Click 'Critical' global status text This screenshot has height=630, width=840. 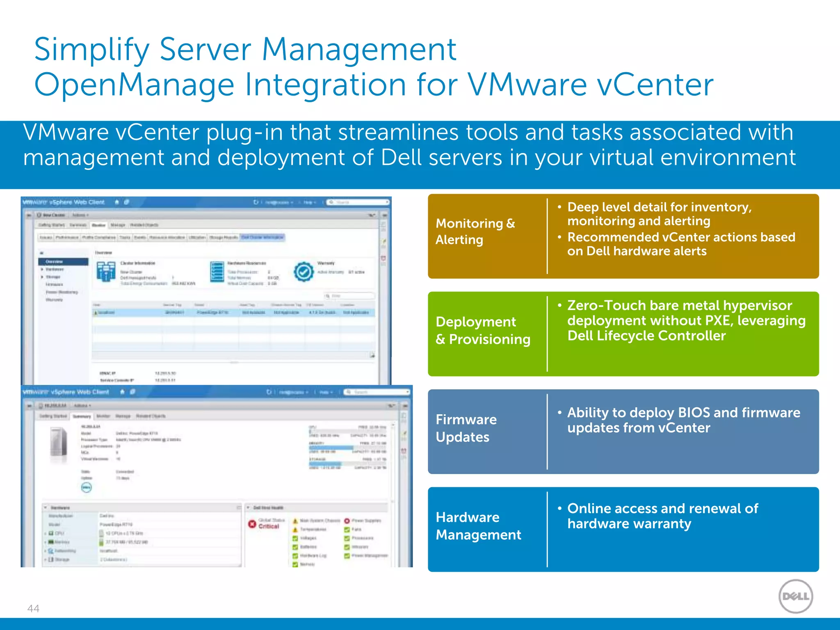click(269, 526)
